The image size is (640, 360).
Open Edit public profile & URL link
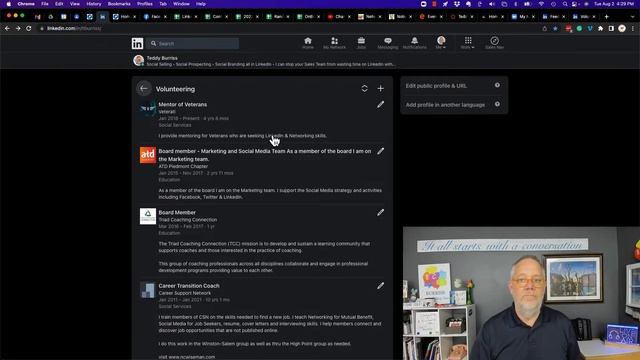(x=436, y=86)
